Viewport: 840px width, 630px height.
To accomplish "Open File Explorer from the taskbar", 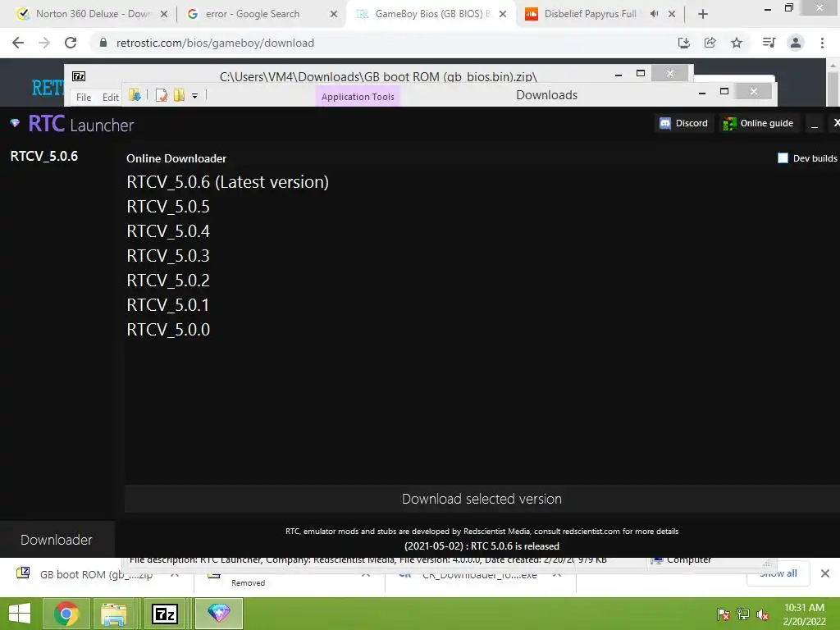I will [x=114, y=614].
